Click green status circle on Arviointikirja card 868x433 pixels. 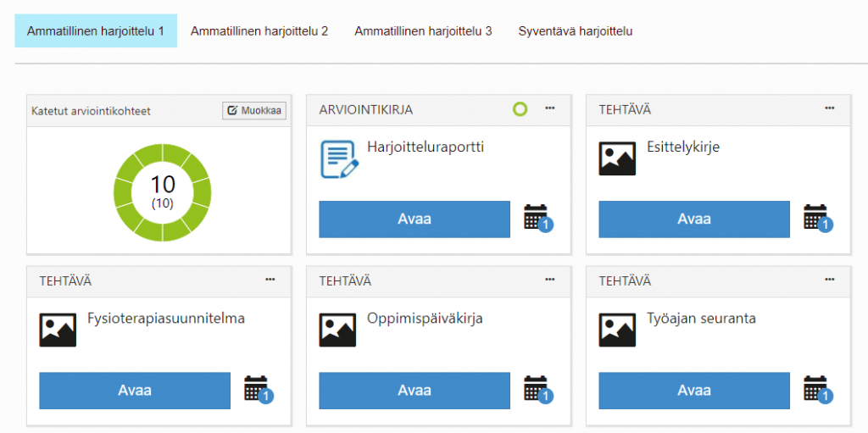tap(520, 109)
